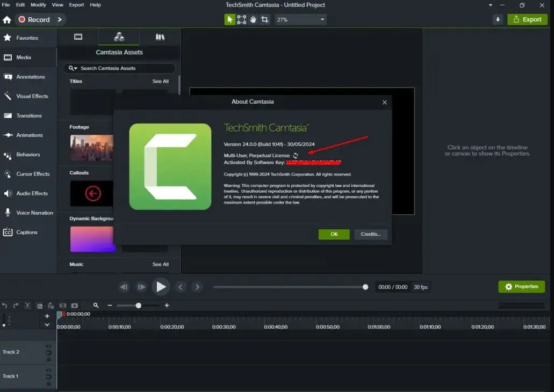Image resolution: width=554 pixels, height=392 pixels.
Task: Open the Modify menu
Action: click(x=38, y=5)
